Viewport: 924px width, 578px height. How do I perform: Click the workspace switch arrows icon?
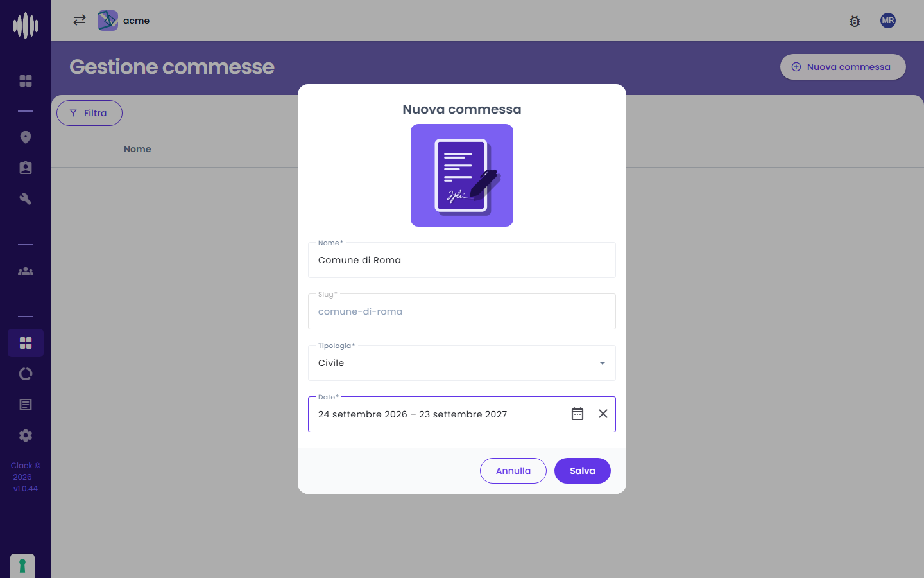click(80, 20)
